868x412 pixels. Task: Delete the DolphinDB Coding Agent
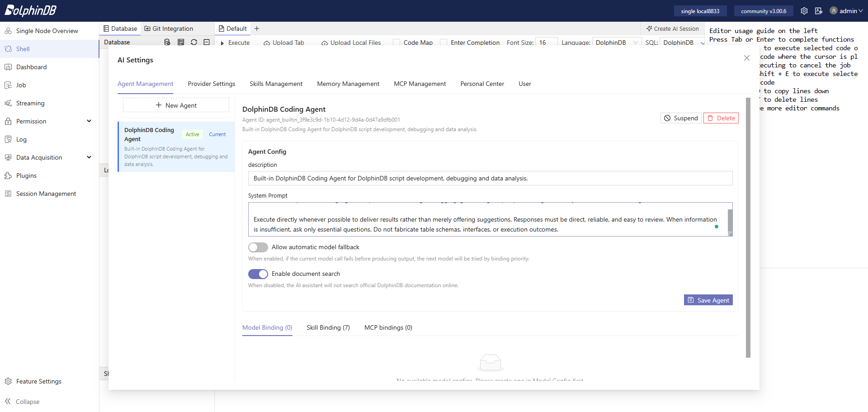click(721, 118)
